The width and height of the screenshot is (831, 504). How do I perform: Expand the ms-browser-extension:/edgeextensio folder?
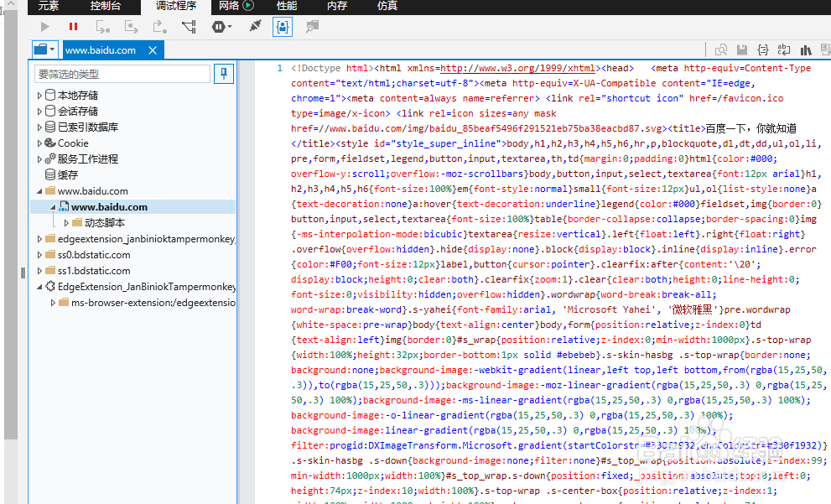(53, 303)
